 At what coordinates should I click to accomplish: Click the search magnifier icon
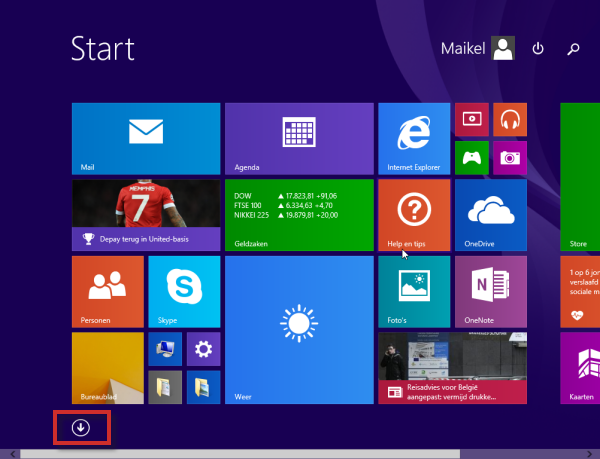(573, 49)
